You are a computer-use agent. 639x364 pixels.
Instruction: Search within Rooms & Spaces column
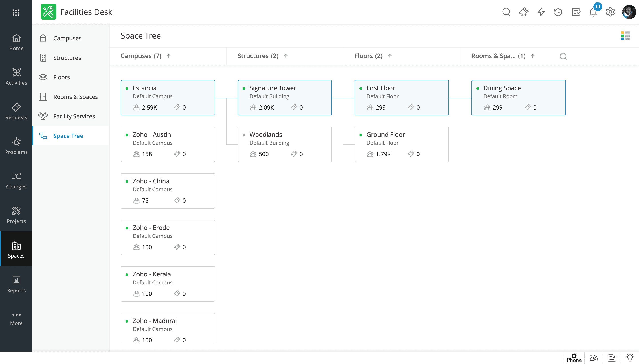click(563, 56)
